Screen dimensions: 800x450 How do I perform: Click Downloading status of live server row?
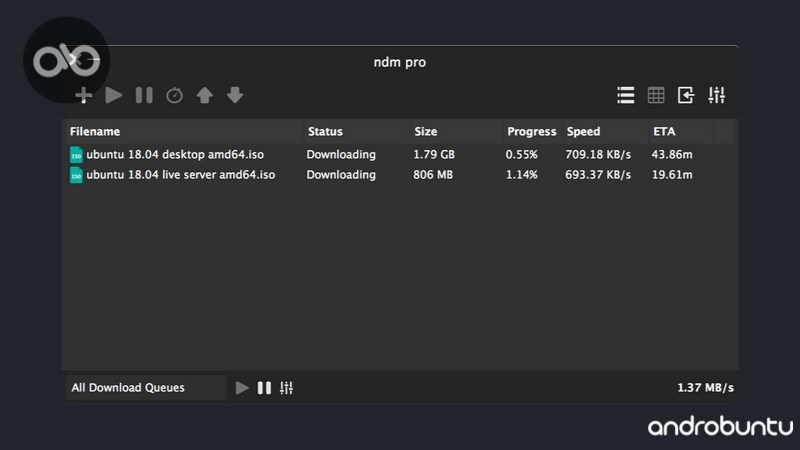tap(341, 175)
